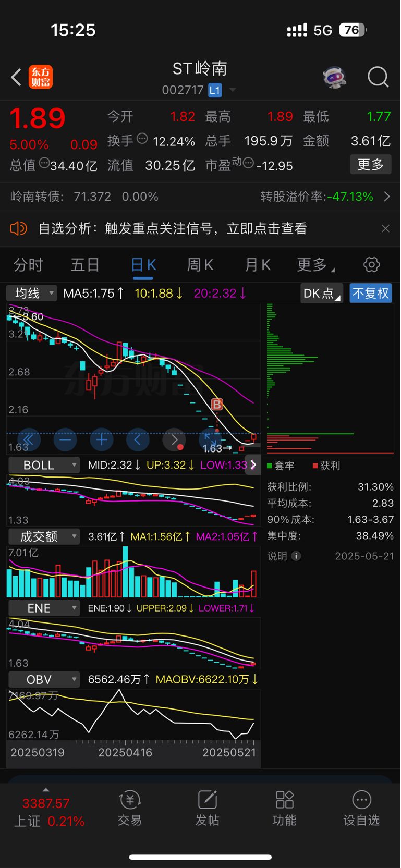
Task: Tap the 发帖 post icon
Action: [x=207, y=808]
